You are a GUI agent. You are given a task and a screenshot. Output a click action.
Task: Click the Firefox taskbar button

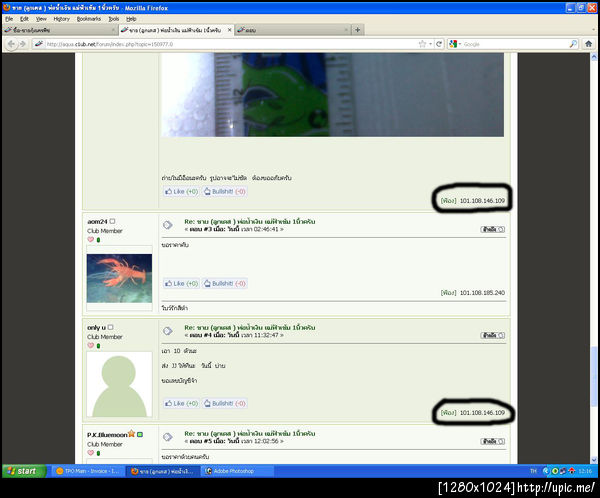click(163, 471)
